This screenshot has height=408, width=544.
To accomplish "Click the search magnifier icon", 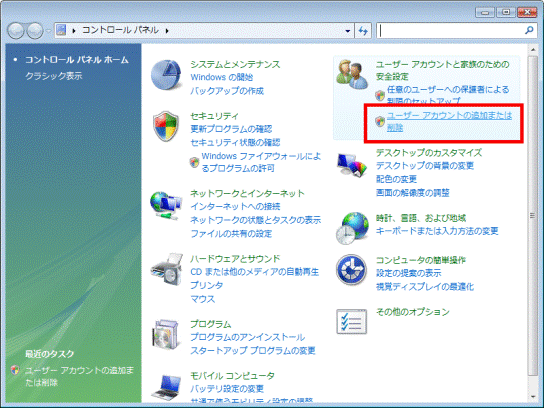I will pos(529,31).
